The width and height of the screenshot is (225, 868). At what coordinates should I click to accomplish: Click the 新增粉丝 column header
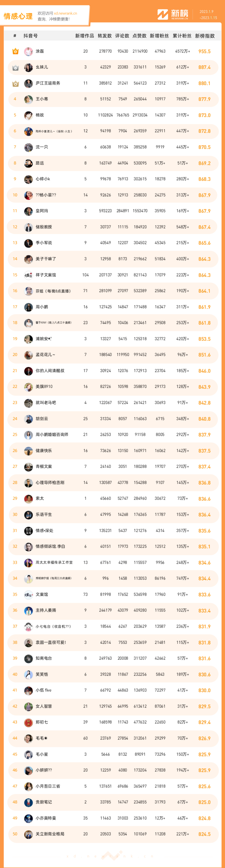[x=159, y=36]
